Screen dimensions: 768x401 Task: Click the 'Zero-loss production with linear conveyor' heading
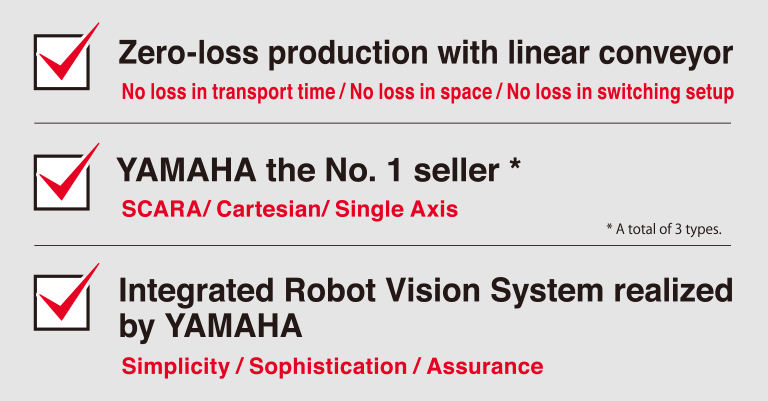[x=425, y=53]
